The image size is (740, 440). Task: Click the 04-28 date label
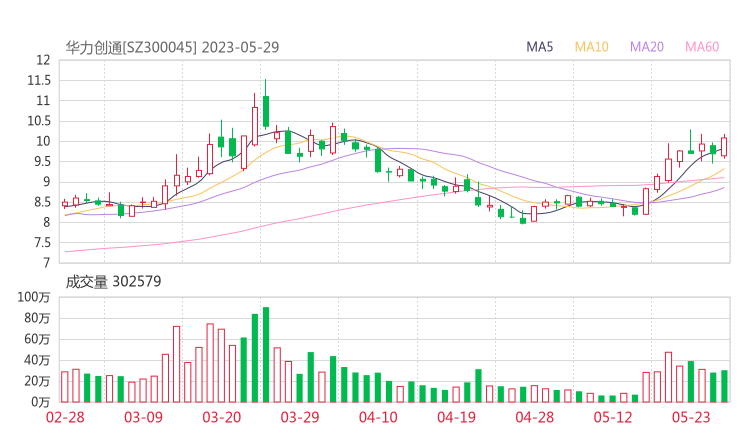[x=535, y=417]
